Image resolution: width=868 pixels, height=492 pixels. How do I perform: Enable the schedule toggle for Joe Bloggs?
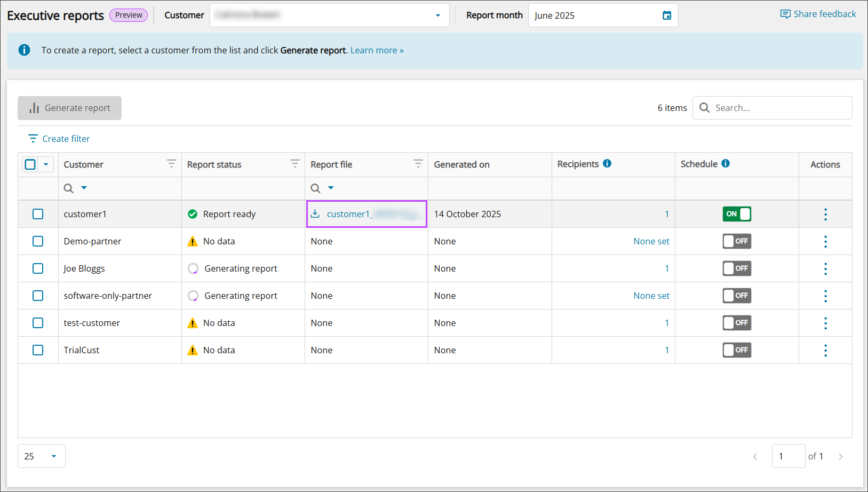pyautogui.click(x=737, y=268)
